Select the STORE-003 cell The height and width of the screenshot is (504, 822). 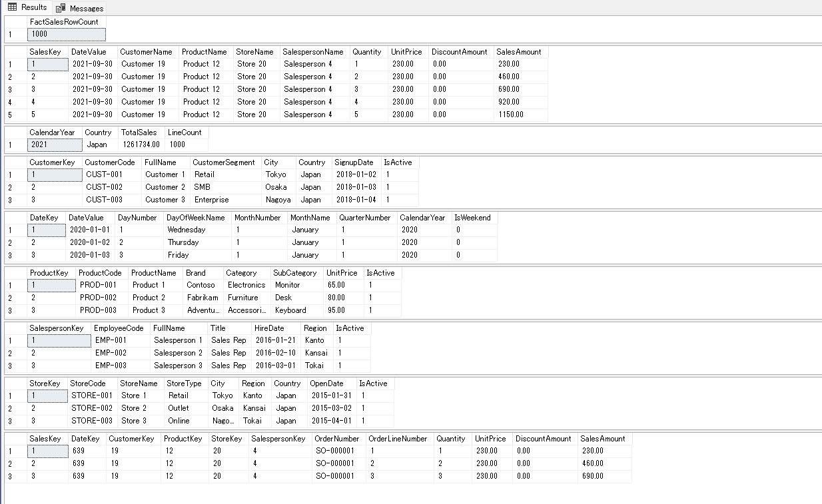92,421
